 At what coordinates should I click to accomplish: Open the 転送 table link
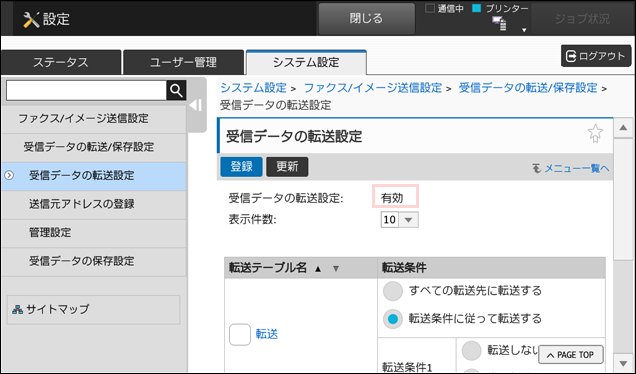(x=266, y=334)
